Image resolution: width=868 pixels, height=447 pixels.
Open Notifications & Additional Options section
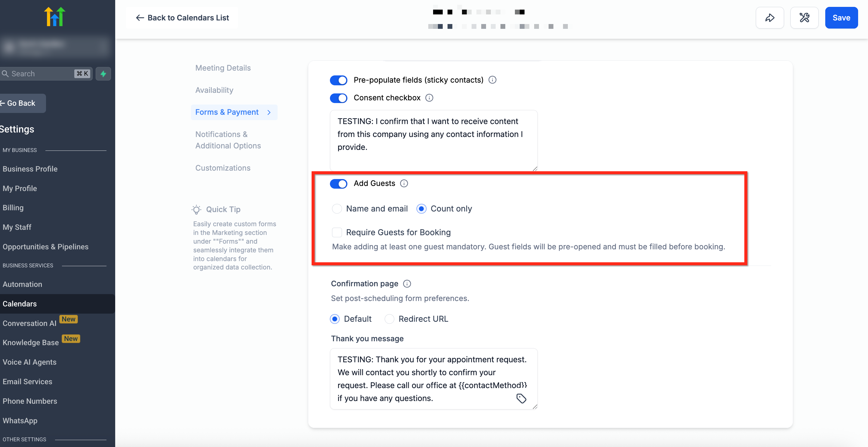coord(228,140)
